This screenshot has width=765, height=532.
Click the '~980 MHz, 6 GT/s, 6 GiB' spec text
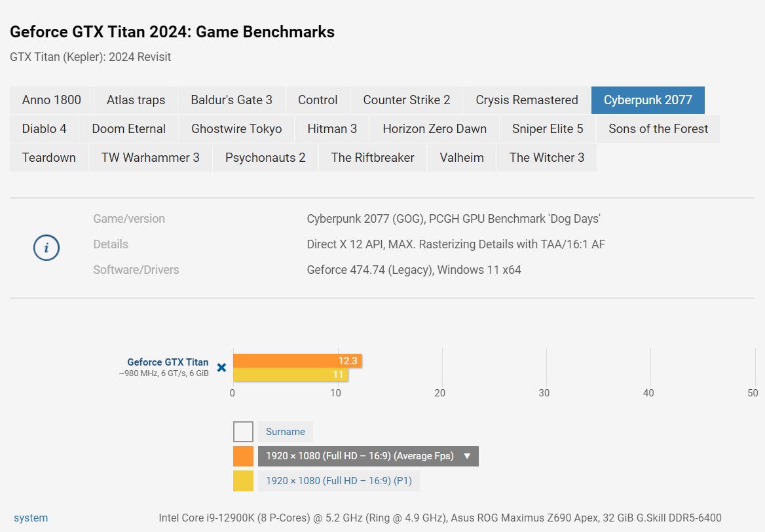164,373
